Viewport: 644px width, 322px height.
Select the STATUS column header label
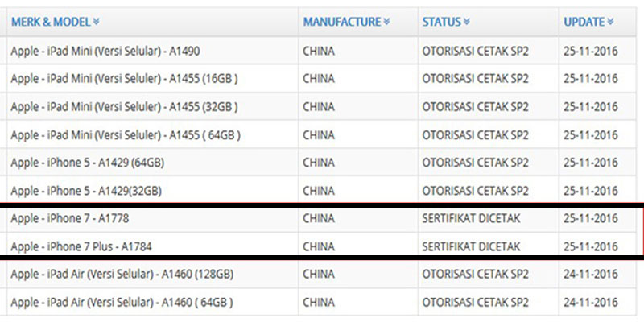(441, 22)
